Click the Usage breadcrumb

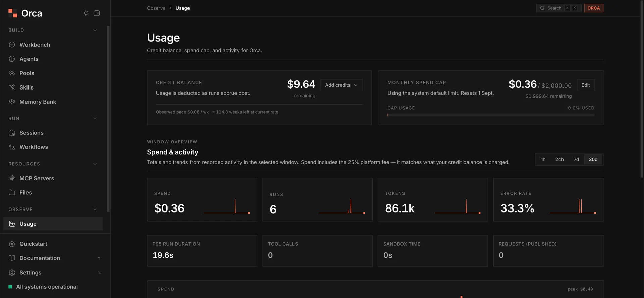point(183,8)
